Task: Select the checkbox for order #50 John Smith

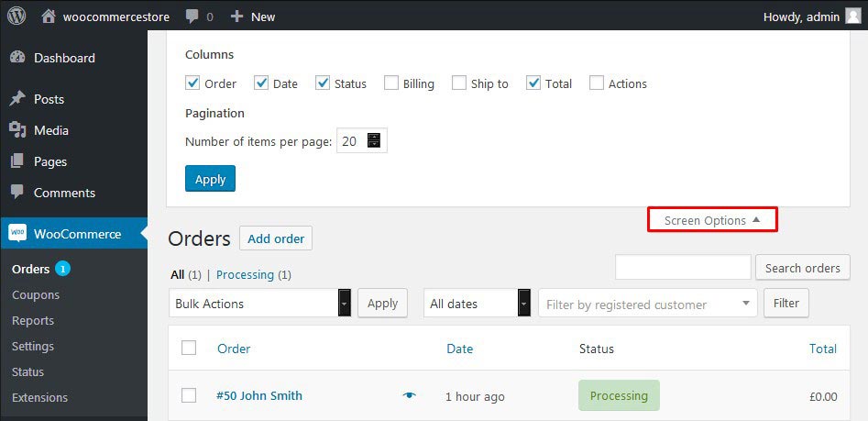Action: pyautogui.click(x=189, y=395)
